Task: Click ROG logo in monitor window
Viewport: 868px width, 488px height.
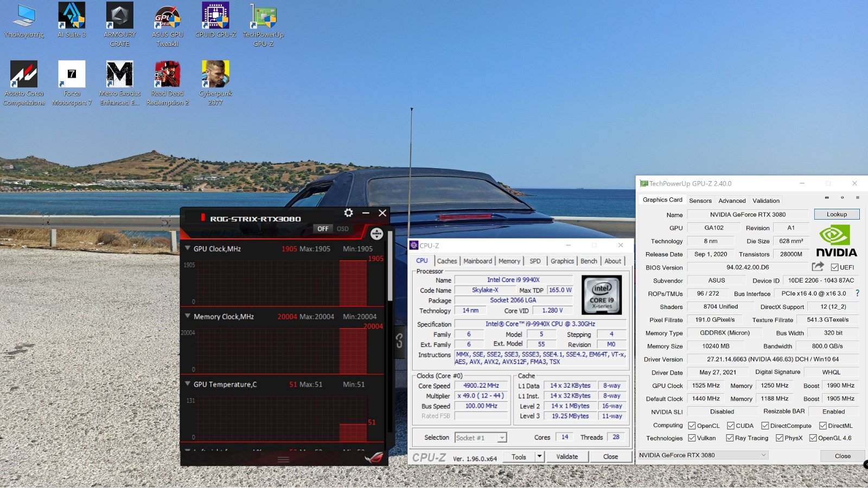Action: pyautogui.click(x=374, y=458)
